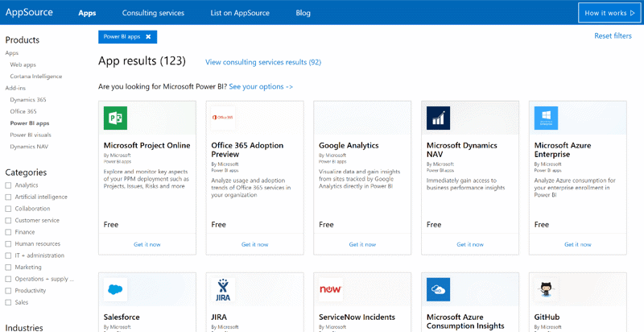Toggle the Human resources checkbox
Image resolution: width=644 pixels, height=332 pixels.
(x=8, y=244)
